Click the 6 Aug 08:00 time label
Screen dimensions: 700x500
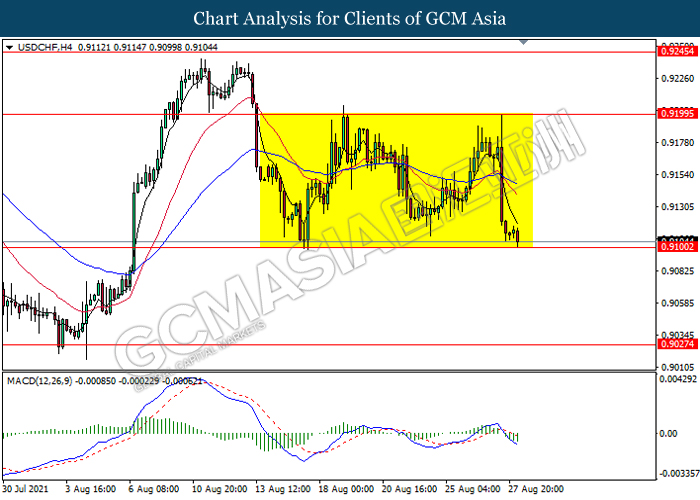tap(154, 489)
